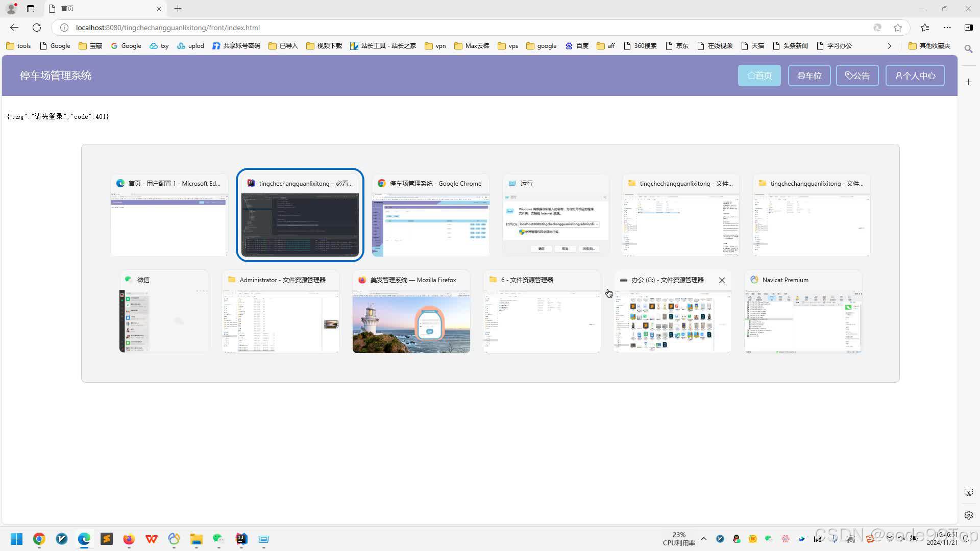Open the 车位 page
The height and width of the screenshot is (551, 980).
click(809, 76)
